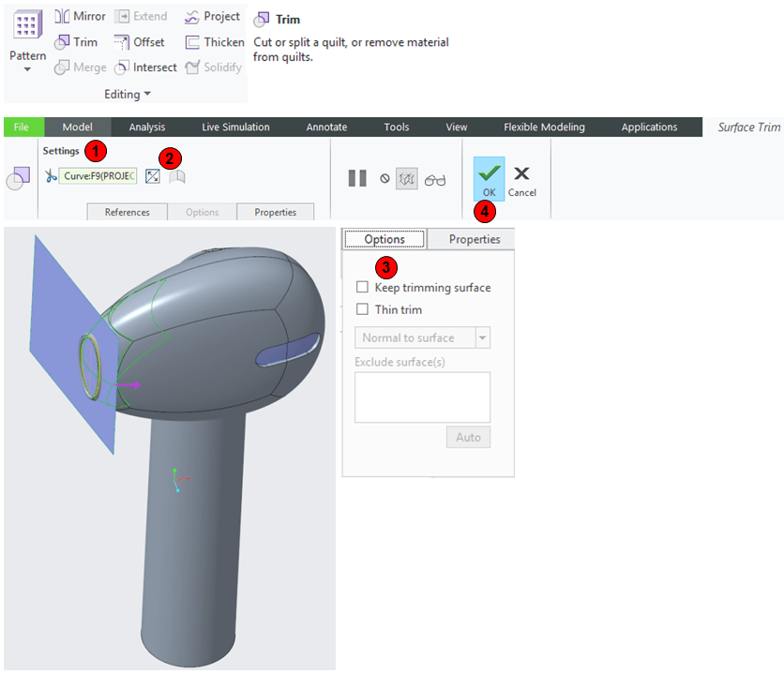Click the flip trim side icon
Viewport: 784px width, 674px height.
click(153, 176)
